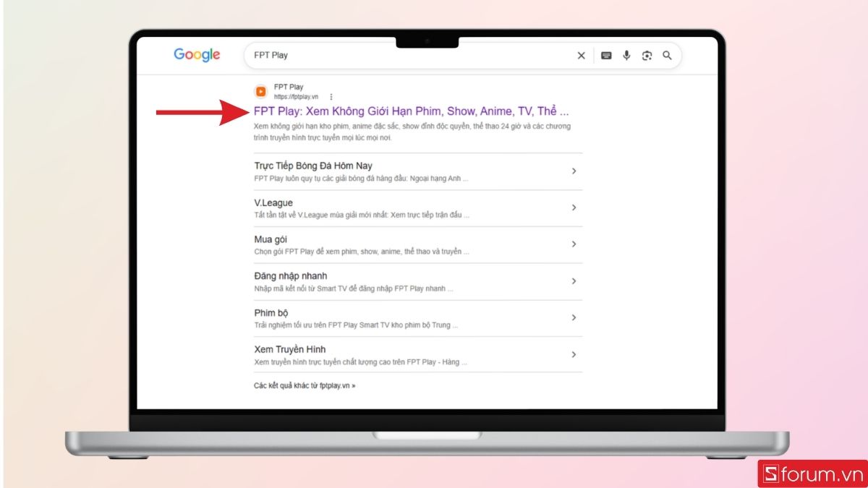Open Google Lens image search icon
This screenshot has width=868, height=488.
pyautogui.click(x=647, y=56)
